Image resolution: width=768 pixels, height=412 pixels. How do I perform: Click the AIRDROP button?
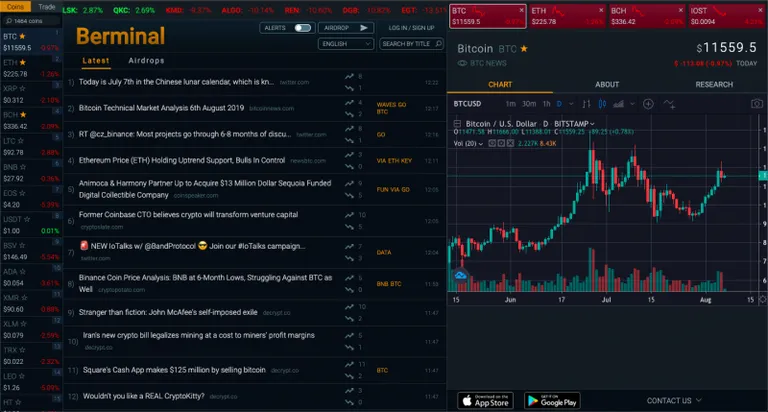pos(346,28)
